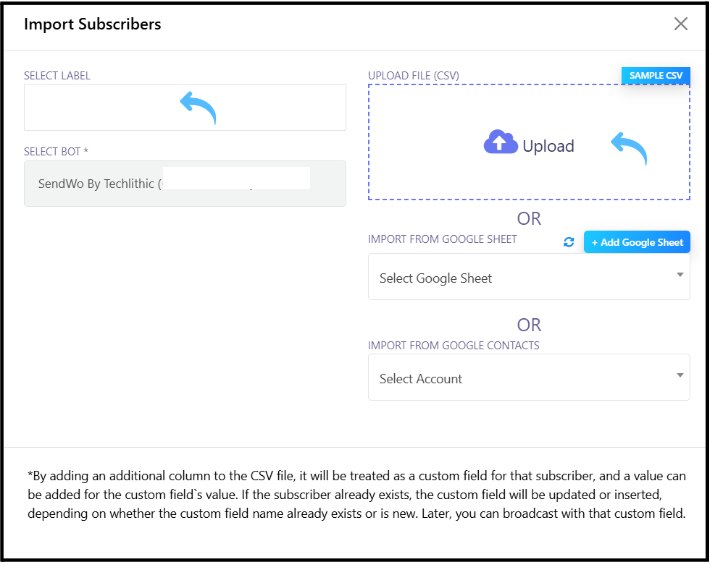
Task: Download the Sample CSV file
Action: pyautogui.click(x=655, y=76)
